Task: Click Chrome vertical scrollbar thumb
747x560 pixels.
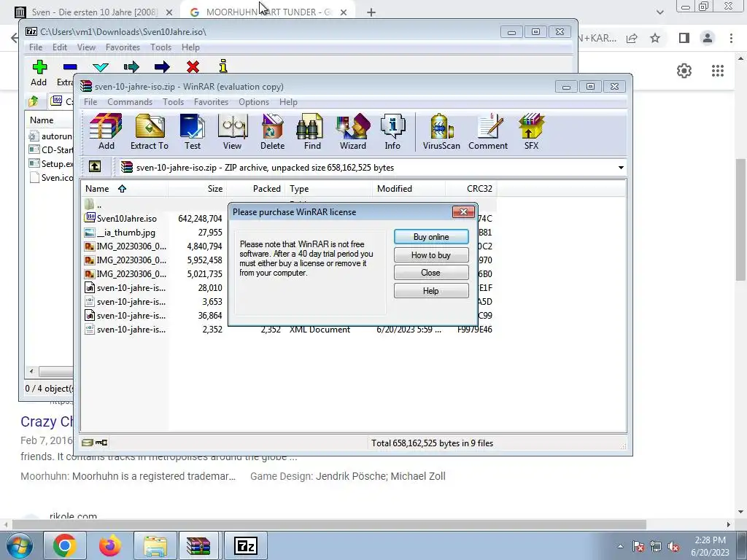Action: pyautogui.click(x=741, y=219)
